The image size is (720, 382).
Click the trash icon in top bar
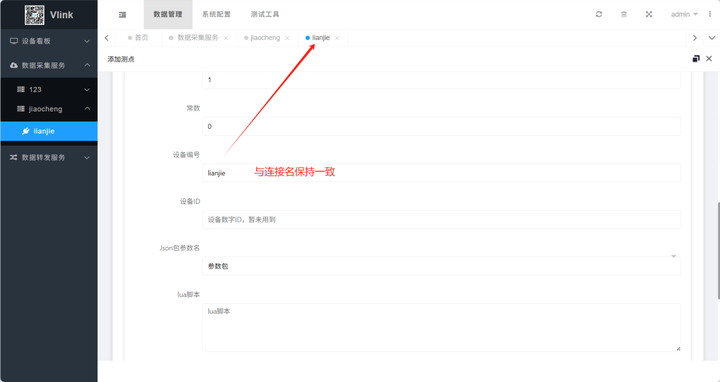[x=624, y=14]
